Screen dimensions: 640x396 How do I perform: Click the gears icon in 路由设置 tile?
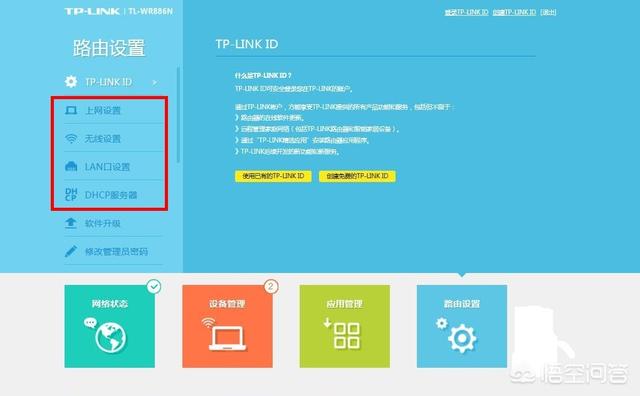pos(457,335)
